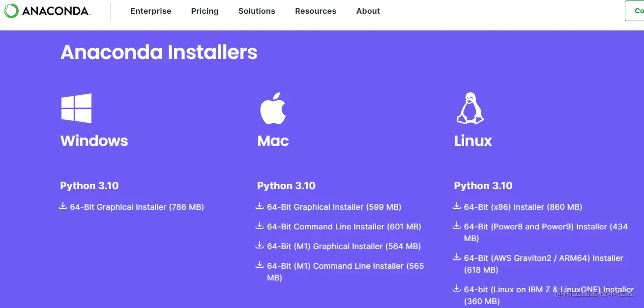Click Python 3.10 label under Windows
This screenshot has width=644, height=308.
pyautogui.click(x=89, y=186)
